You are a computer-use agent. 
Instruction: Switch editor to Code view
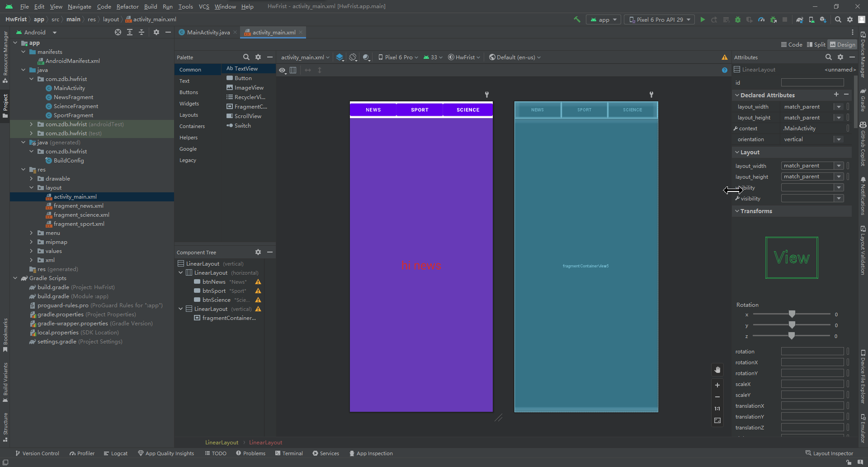tap(792, 44)
